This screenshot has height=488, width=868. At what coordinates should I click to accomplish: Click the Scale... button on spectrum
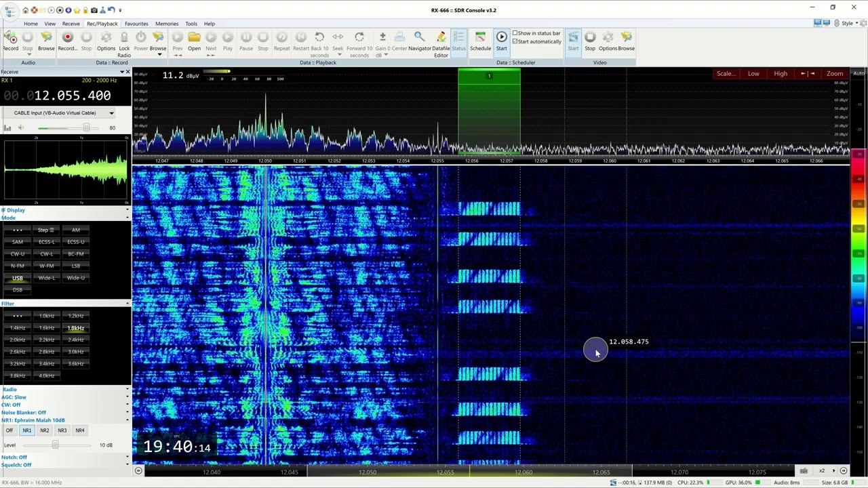pyautogui.click(x=726, y=74)
